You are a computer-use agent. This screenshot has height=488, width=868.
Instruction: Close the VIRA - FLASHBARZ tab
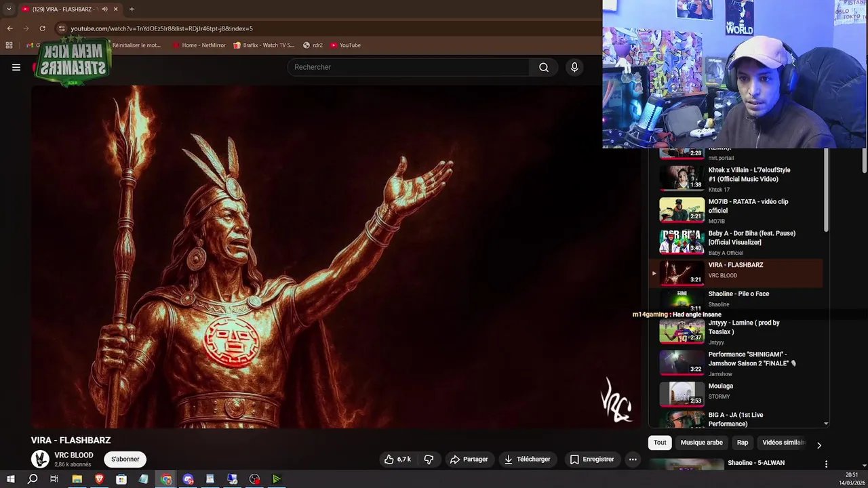(116, 9)
